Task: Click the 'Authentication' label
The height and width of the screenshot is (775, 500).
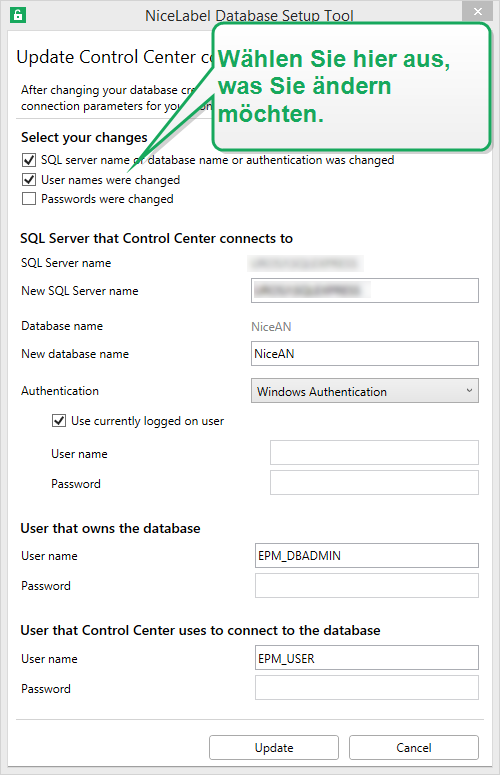Action: 60,390
